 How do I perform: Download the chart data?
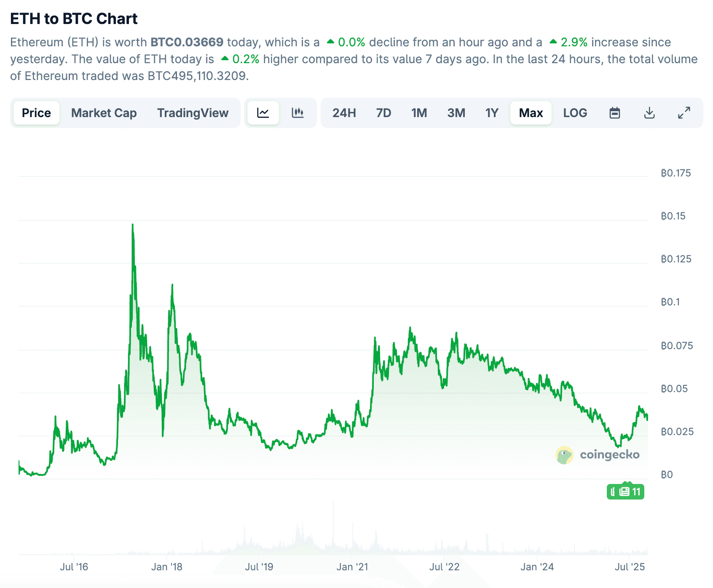tap(649, 113)
